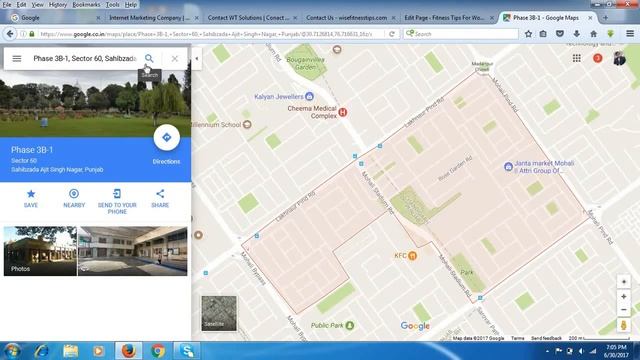Viewport: 640px width, 360px height.
Task: Open Internet Explorer from the taskbar
Action: click(x=42, y=351)
